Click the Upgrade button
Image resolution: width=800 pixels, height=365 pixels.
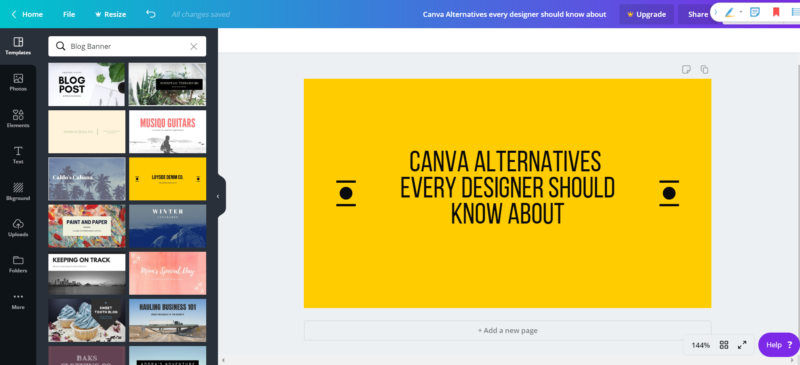(x=646, y=14)
